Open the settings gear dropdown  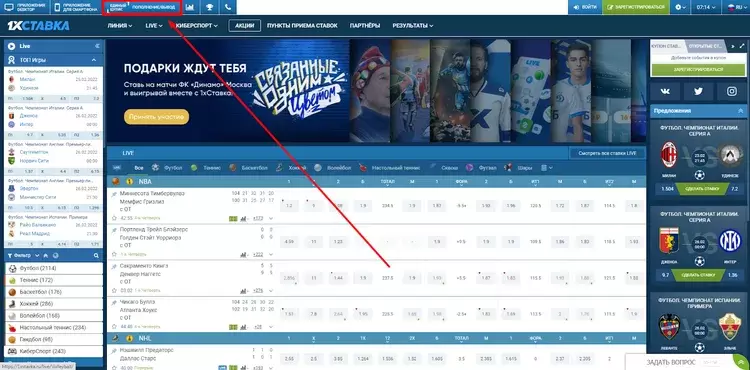[x=681, y=7]
